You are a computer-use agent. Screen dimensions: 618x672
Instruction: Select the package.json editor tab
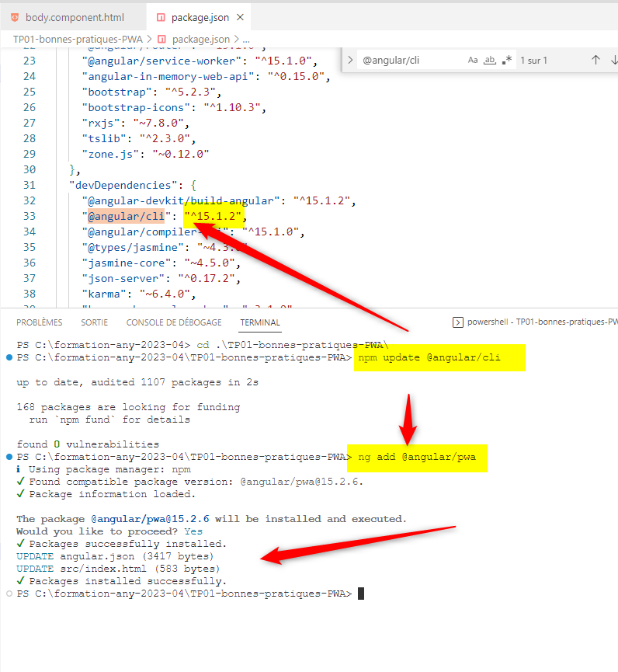pos(198,18)
